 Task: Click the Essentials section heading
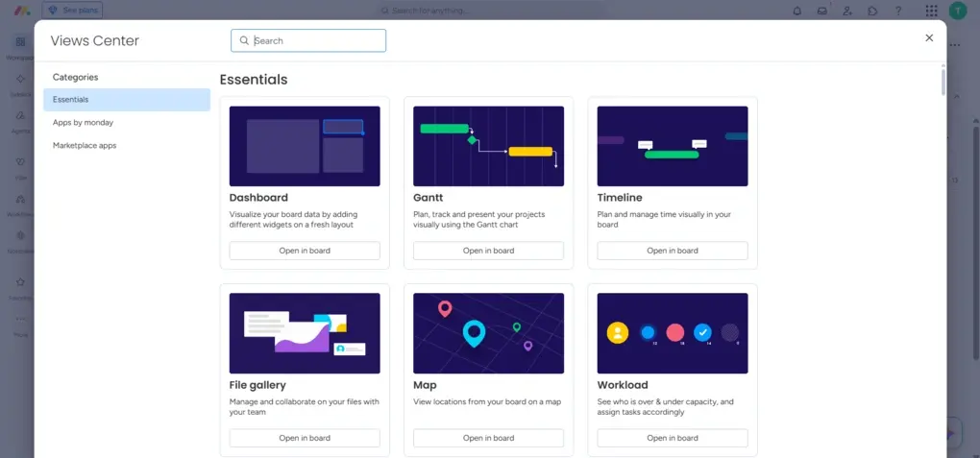[254, 80]
